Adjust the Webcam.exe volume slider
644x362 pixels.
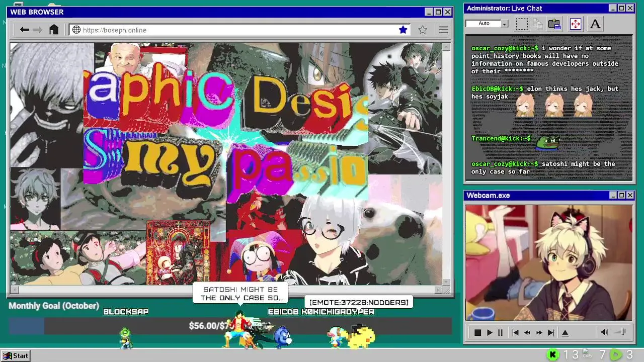coord(620,332)
